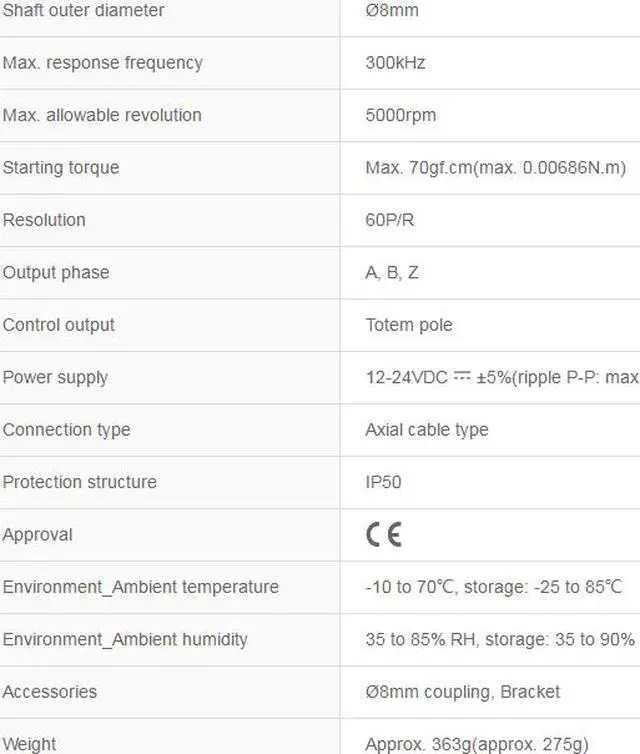Select the A, B, Z output phase value
The height and width of the screenshot is (754, 640).
[x=392, y=273]
